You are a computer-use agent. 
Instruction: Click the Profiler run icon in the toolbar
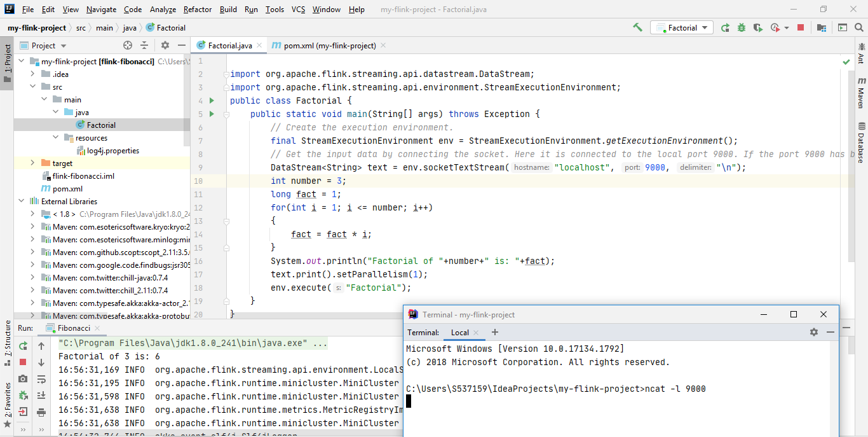coord(775,27)
